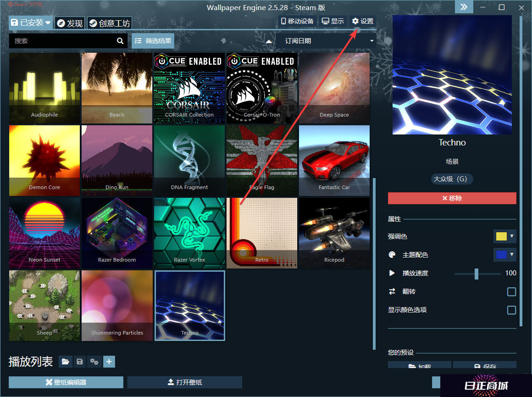Image resolution: width=532 pixels, height=397 pixels.
Task: Enable the 翻转 checkbox
Action: pyautogui.click(x=511, y=292)
